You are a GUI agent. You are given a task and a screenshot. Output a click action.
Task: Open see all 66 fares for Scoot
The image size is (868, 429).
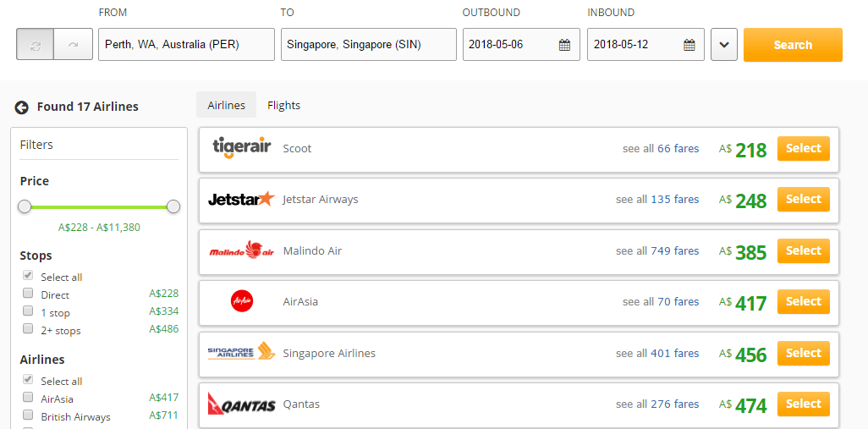pyautogui.click(x=661, y=148)
